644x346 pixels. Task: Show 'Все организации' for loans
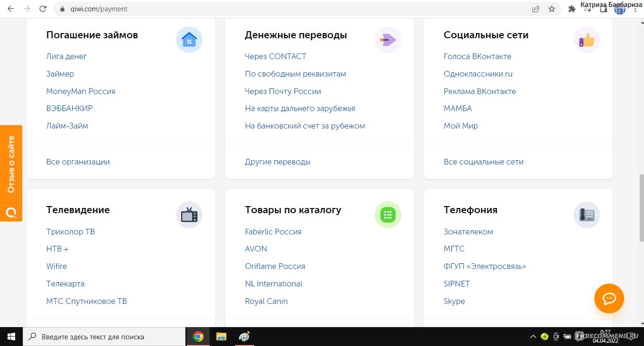coord(78,162)
